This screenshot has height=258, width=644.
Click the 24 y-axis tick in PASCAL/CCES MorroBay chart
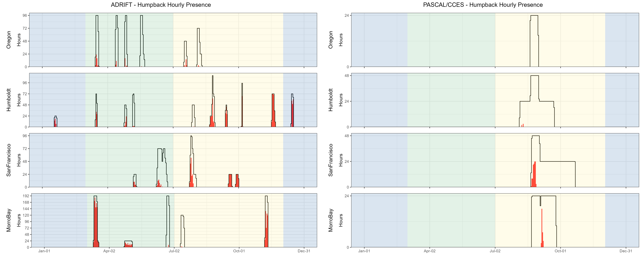point(347,196)
